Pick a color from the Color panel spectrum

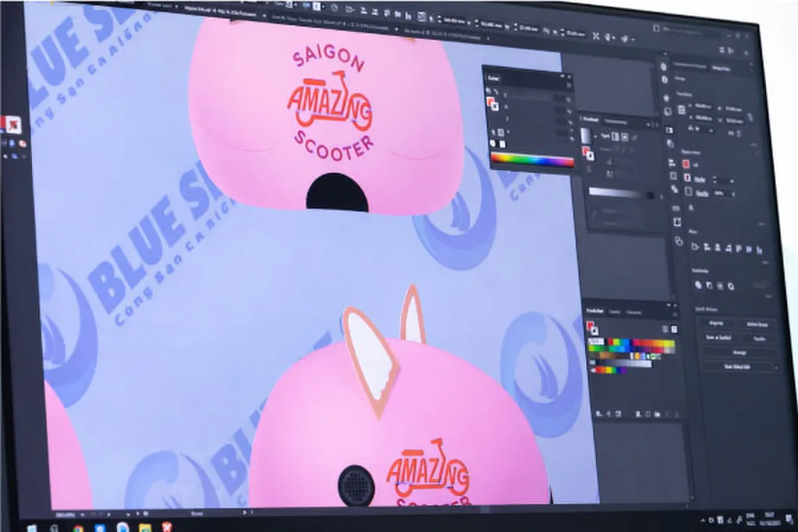coord(532,160)
